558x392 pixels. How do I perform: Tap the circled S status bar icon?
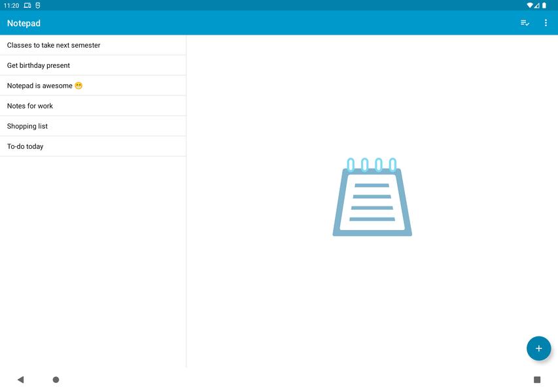[38, 5]
